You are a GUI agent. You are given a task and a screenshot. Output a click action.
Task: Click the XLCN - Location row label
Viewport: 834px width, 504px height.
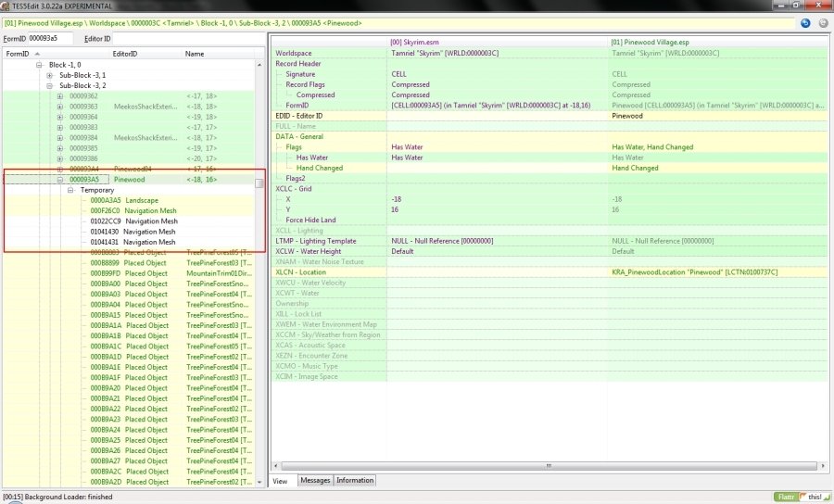(300, 271)
